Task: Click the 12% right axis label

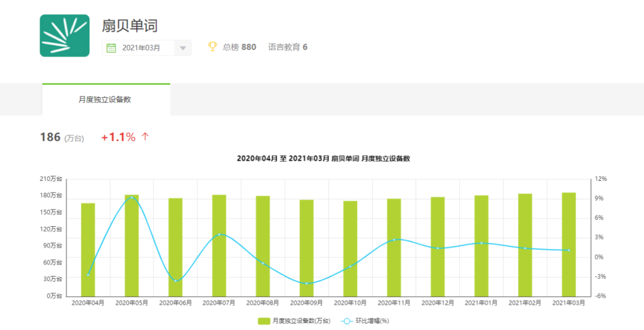Action: click(x=600, y=179)
